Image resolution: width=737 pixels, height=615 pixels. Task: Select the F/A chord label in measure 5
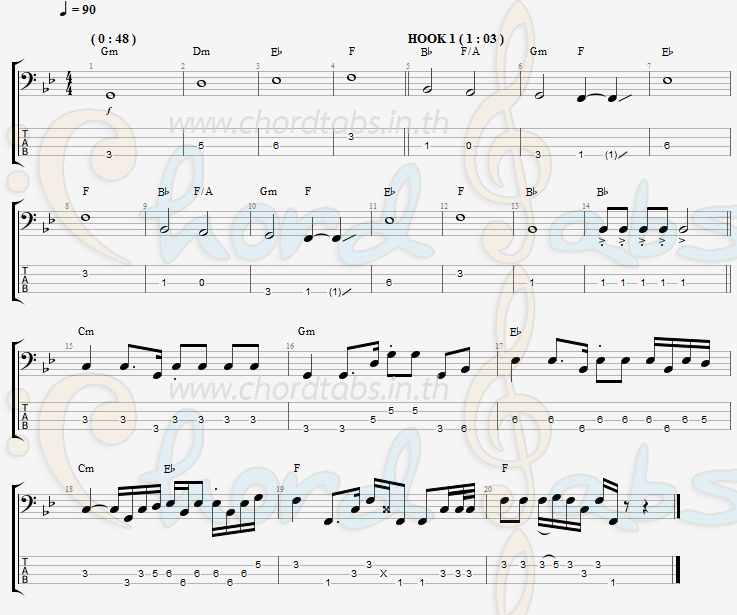(x=470, y=51)
